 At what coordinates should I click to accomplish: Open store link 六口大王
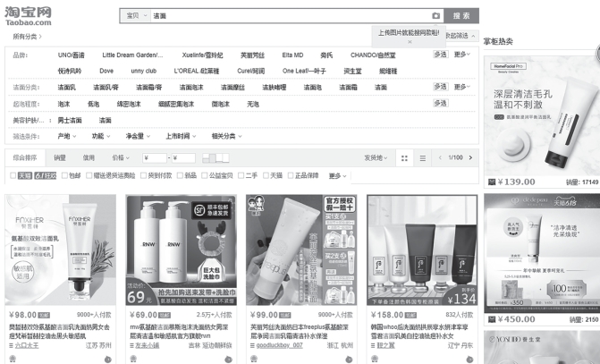pyautogui.click(x=27, y=345)
